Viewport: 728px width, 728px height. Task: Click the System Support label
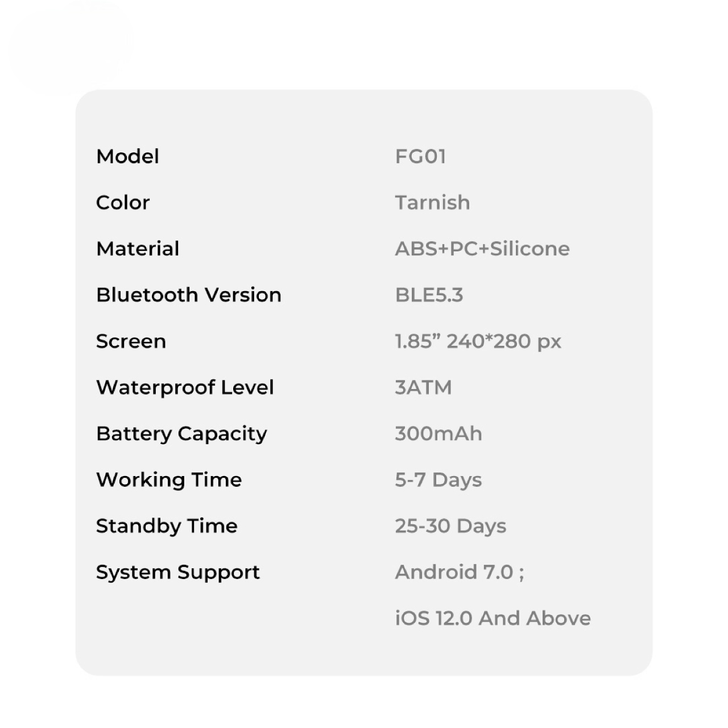point(177,572)
